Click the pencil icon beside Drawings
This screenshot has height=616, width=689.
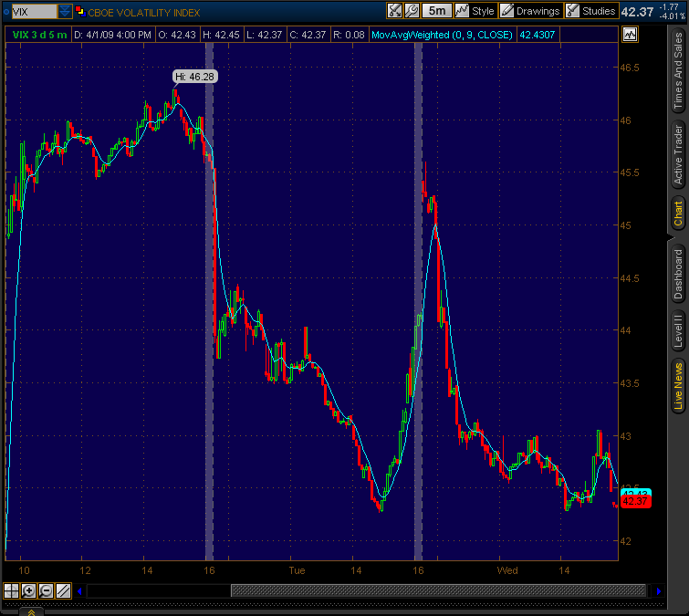coord(507,11)
